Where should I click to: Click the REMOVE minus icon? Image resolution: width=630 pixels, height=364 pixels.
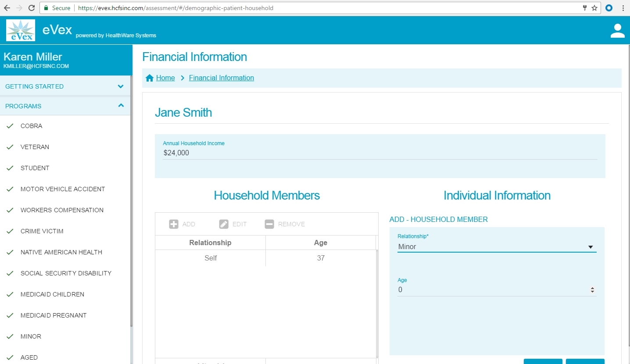pyautogui.click(x=269, y=224)
